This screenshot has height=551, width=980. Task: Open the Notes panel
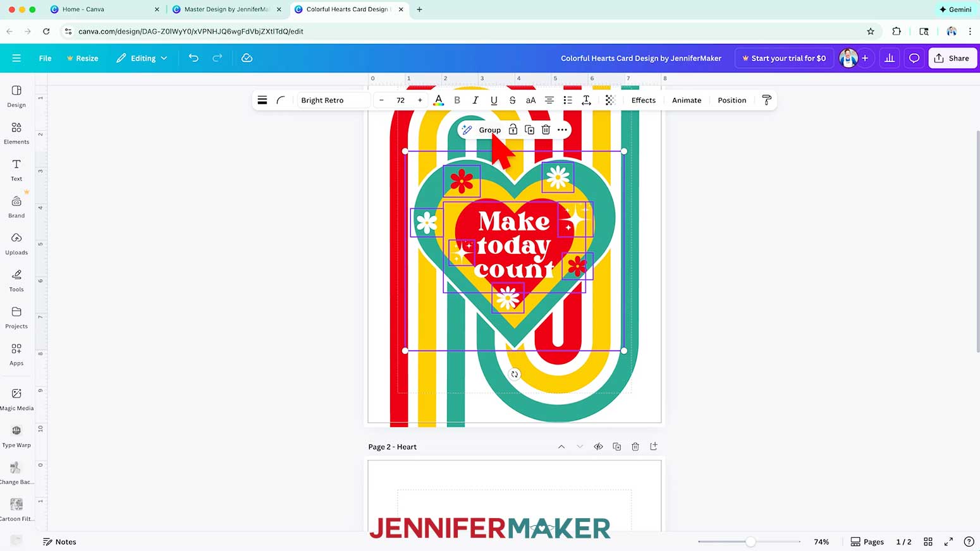click(x=59, y=542)
